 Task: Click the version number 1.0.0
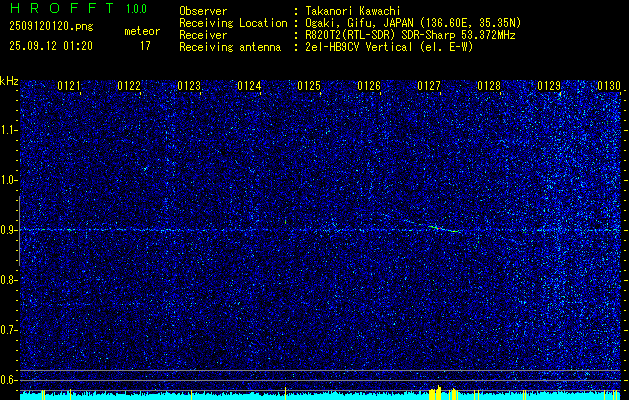tap(136, 8)
